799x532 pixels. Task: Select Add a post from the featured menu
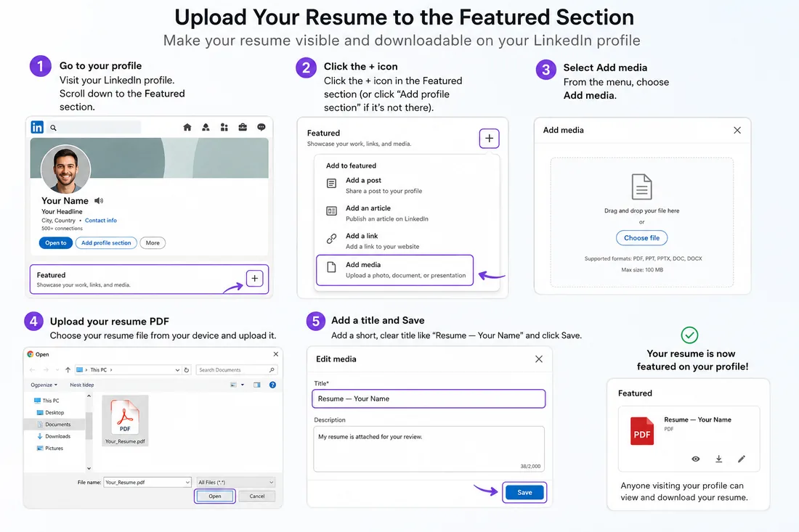tap(395, 185)
